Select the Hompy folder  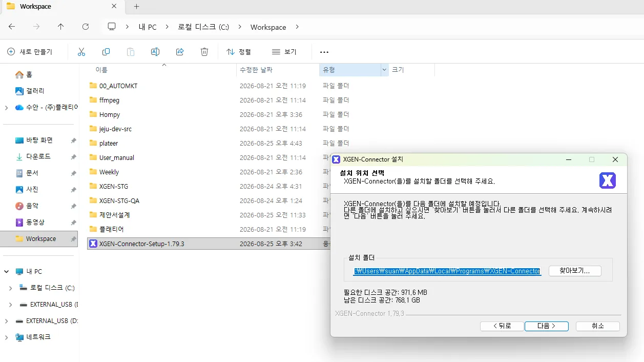110,114
